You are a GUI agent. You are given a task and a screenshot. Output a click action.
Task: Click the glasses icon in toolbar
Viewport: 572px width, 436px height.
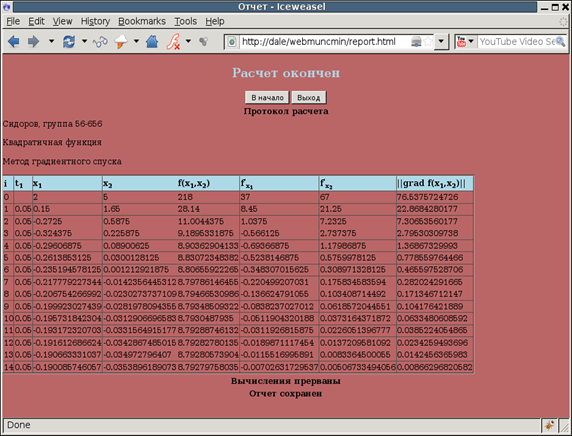pos(100,42)
